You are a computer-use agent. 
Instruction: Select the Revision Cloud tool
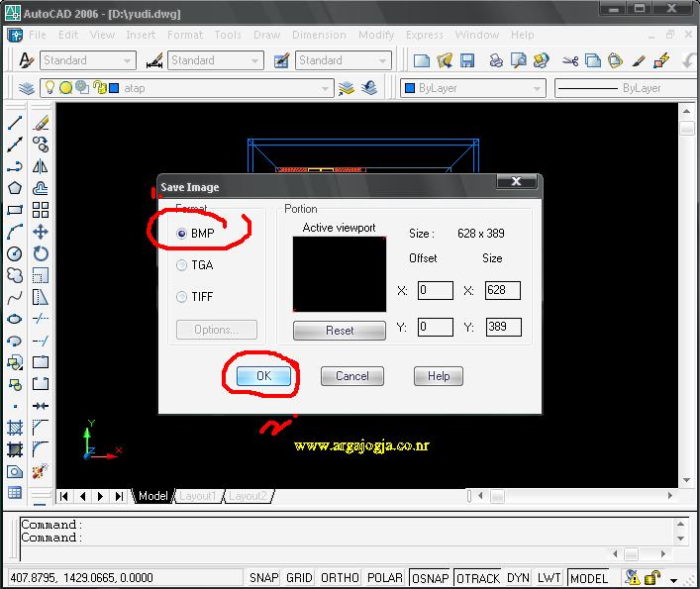click(15, 275)
